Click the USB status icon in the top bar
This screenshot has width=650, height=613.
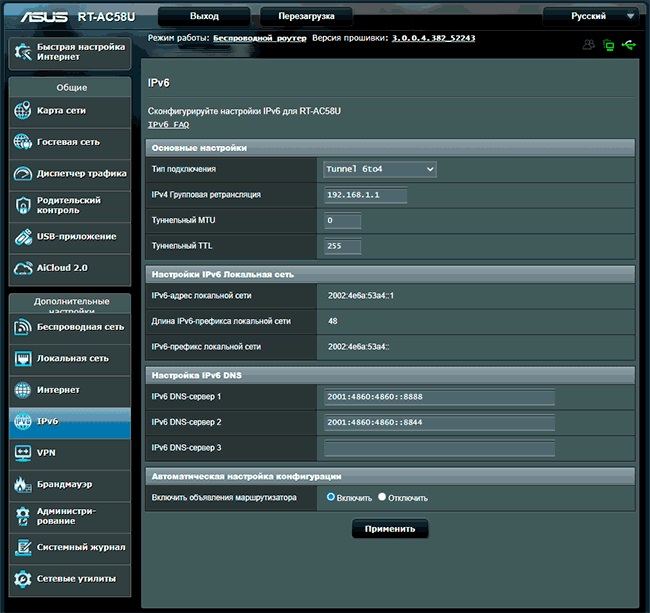[629, 44]
